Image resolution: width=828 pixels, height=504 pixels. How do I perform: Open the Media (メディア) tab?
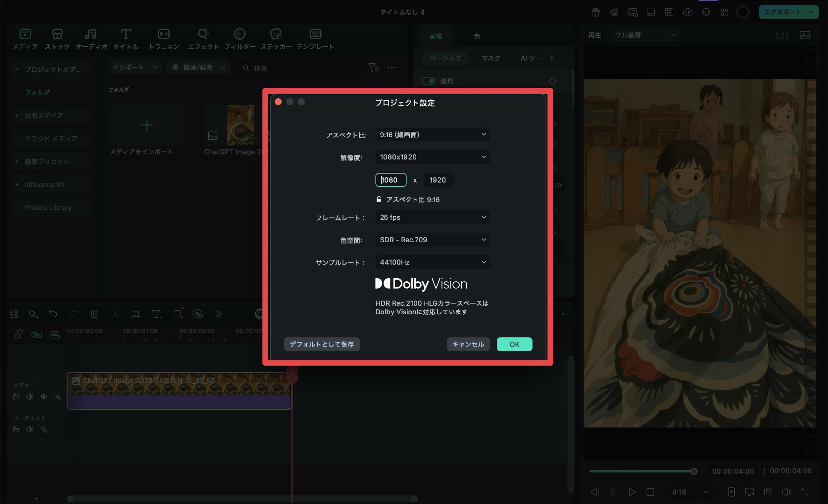click(25, 39)
